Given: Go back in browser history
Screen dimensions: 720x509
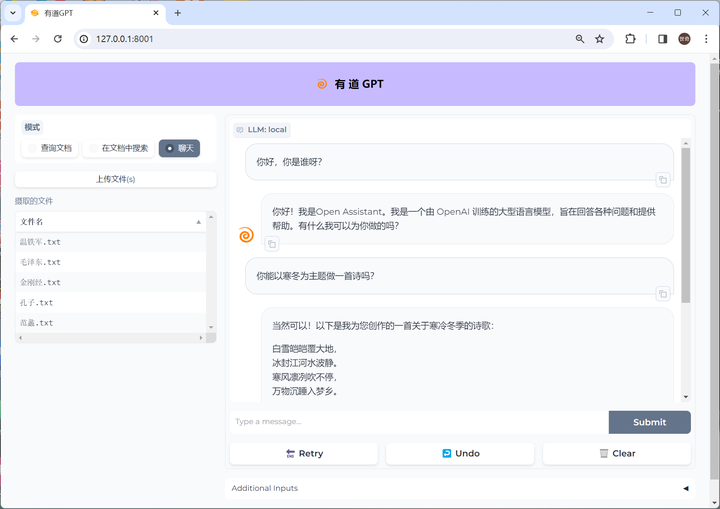Looking at the screenshot, I should tap(14, 39).
